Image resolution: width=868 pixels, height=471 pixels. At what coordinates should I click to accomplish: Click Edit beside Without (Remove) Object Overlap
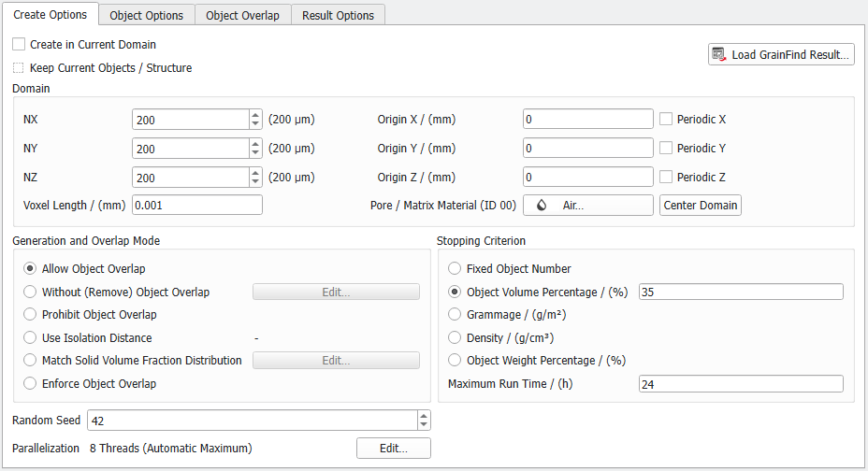tap(336, 292)
